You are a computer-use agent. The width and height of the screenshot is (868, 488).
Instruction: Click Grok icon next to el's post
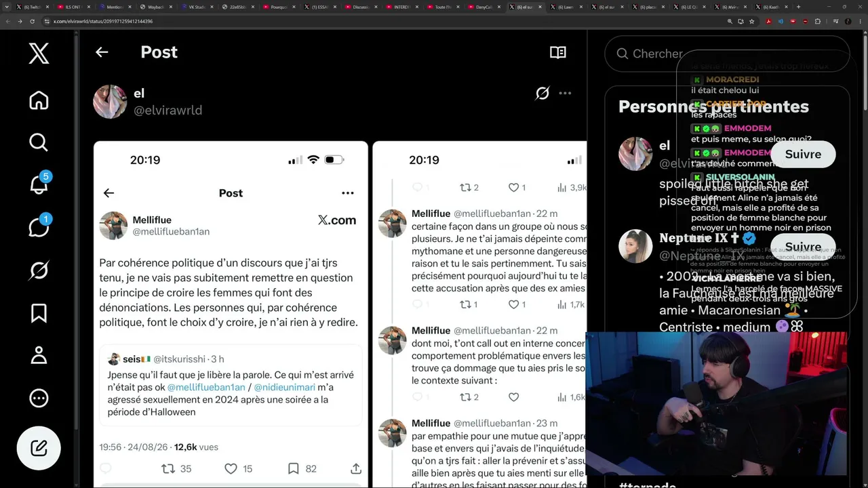click(542, 94)
